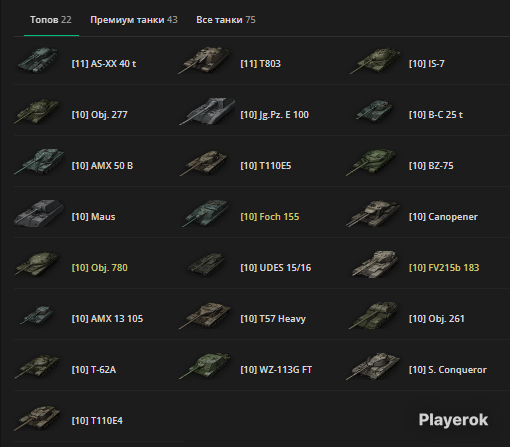Select the text [10] T-62A
The width and height of the screenshot is (510, 447).
(x=94, y=370)
